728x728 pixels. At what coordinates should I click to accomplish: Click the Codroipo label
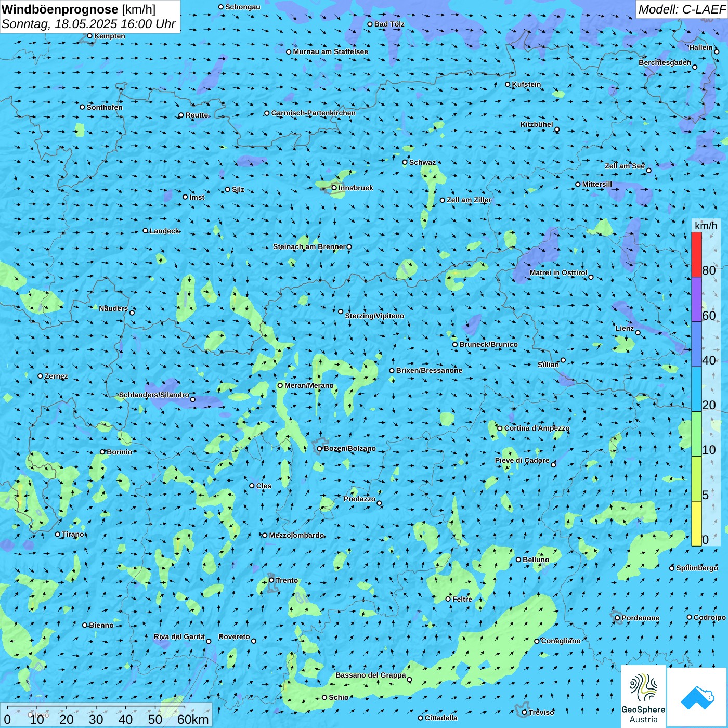tap(710, 617)
